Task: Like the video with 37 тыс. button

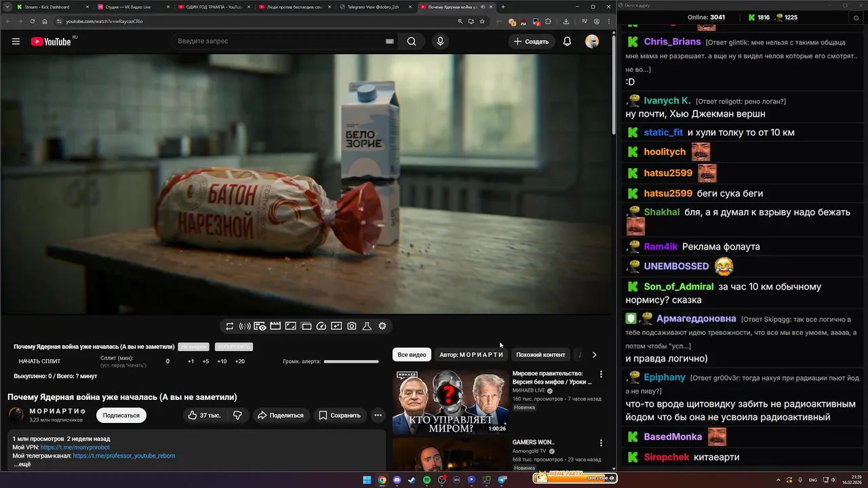Action: coord(204,415)
